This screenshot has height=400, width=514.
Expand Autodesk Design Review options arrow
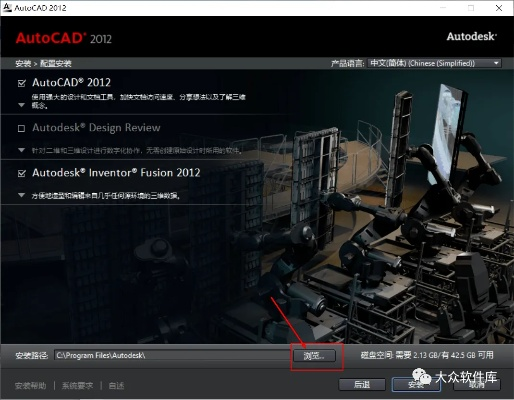[x=21, y=150]
